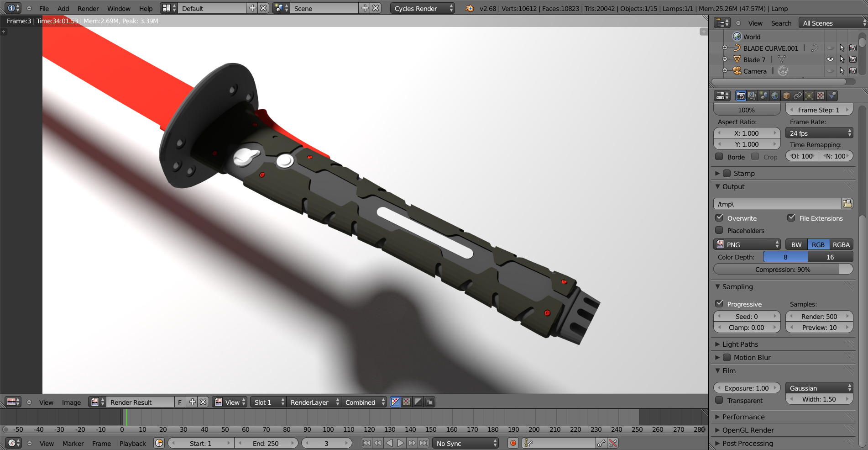Disable the Overwrite checkbox
868x450 pixels.
[x=720, y=218]
